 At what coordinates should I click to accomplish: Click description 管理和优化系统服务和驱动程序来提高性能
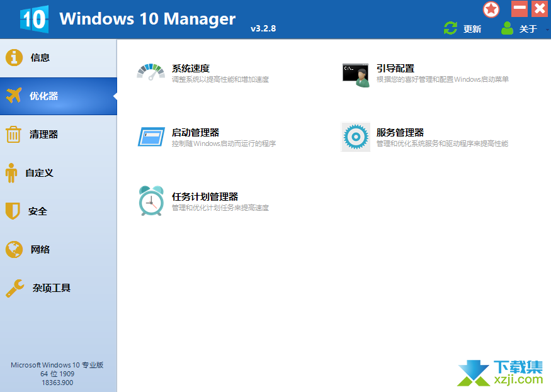pyautogui.click(x=443, y=143)
